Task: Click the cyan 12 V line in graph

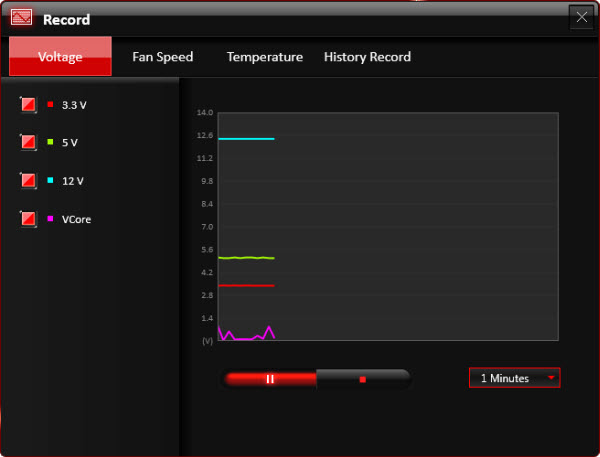Action: pyautogui.click(x=246, y=139)
